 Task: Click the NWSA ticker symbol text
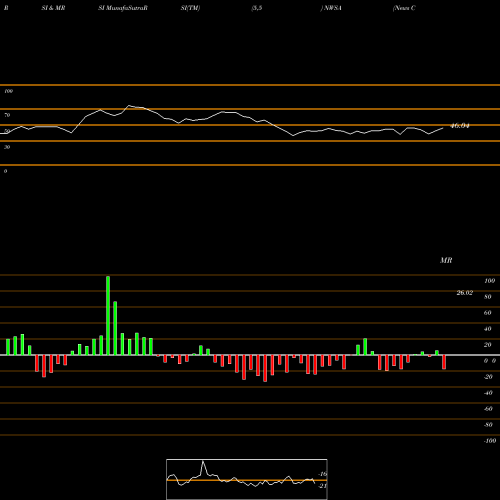point(332,8)
